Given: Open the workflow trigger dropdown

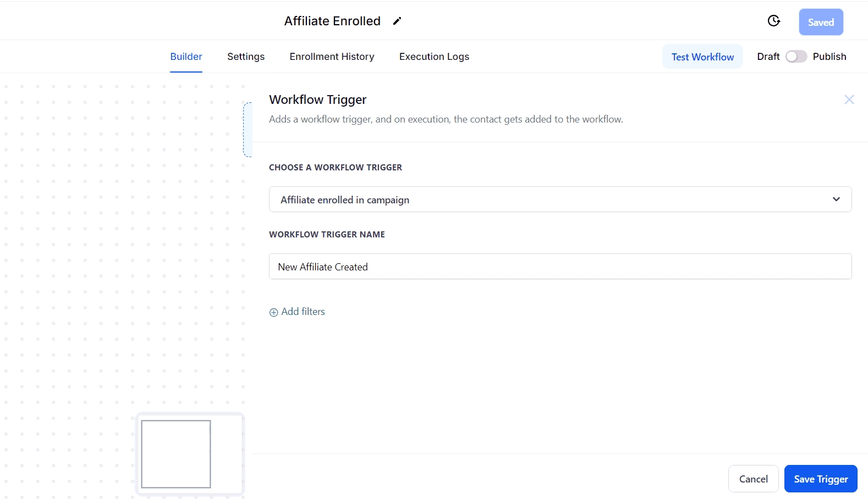Looking at the screenshot, I should (x=560, y=199).
